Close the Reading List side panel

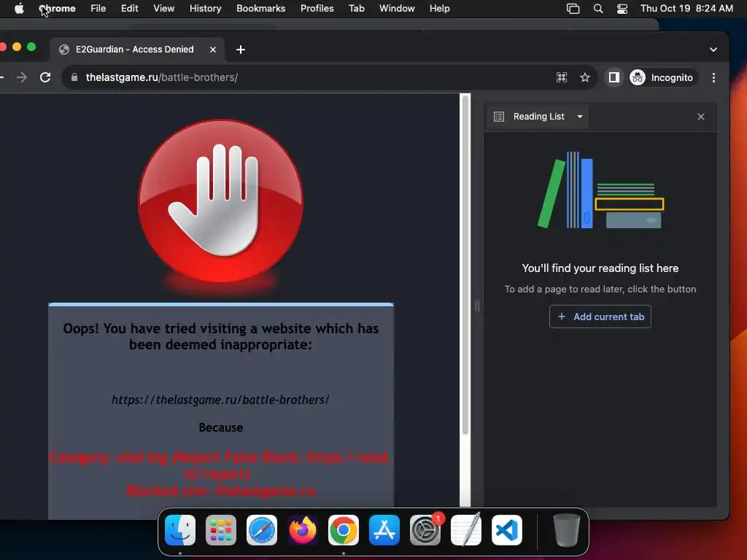click(x=701, y=117)
